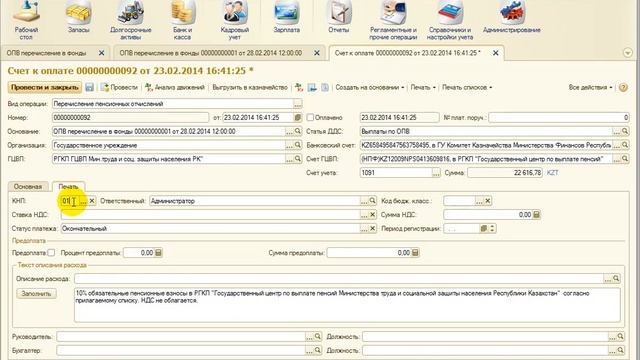Switch to ОПВ перечисление в фонды tab
640x360 pixels.
click(x=46, y=53)
